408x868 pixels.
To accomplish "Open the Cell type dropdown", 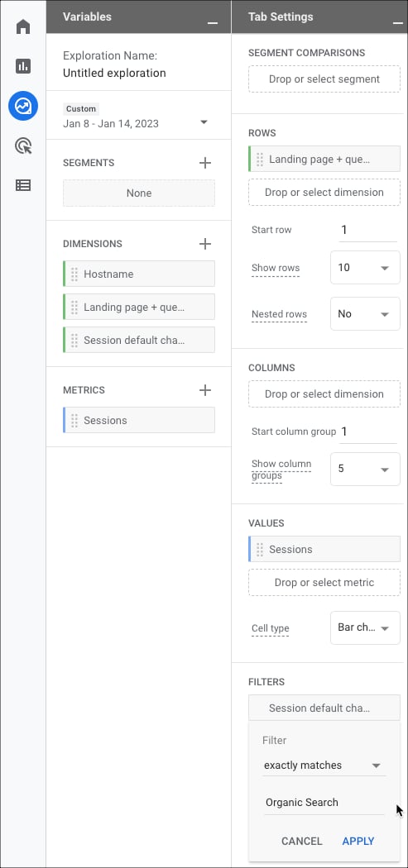I will pyautogui.click(x=365, y=627).
